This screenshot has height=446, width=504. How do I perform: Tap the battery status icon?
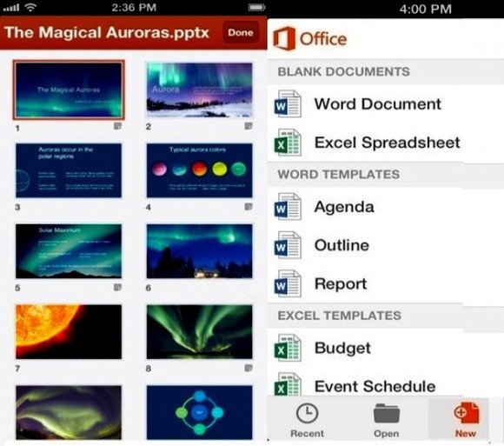tap(256, 7)
